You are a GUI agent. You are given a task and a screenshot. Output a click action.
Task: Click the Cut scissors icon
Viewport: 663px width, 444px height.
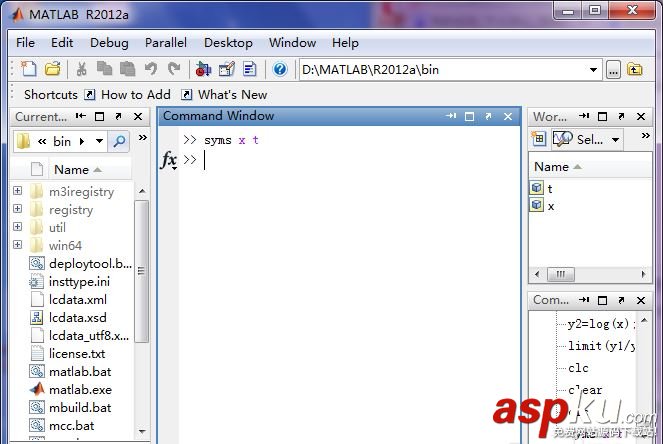coord(81,69)
